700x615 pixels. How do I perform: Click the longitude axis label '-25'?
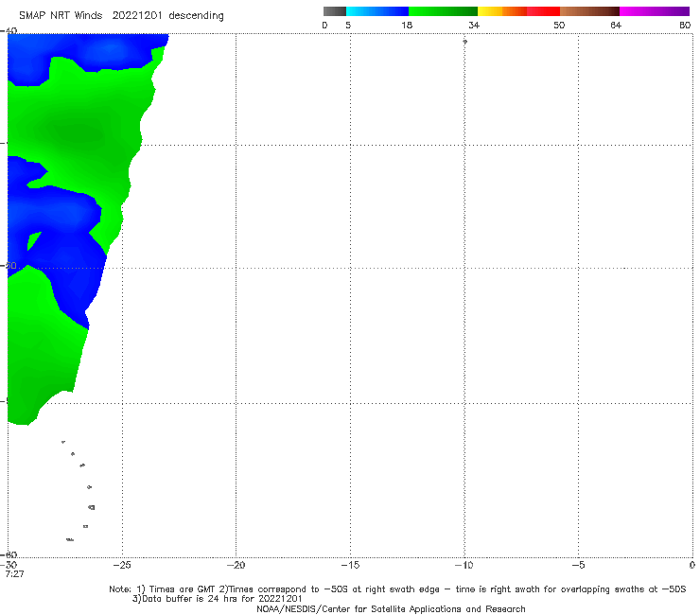point(122,565)
